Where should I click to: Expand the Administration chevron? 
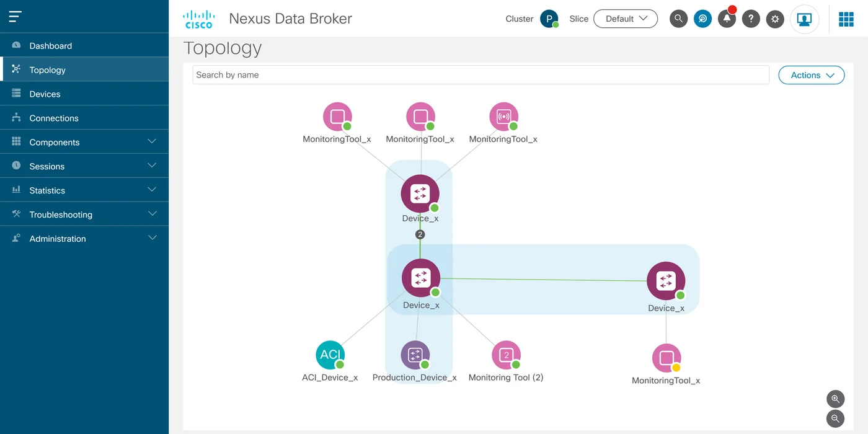[152, 238]
